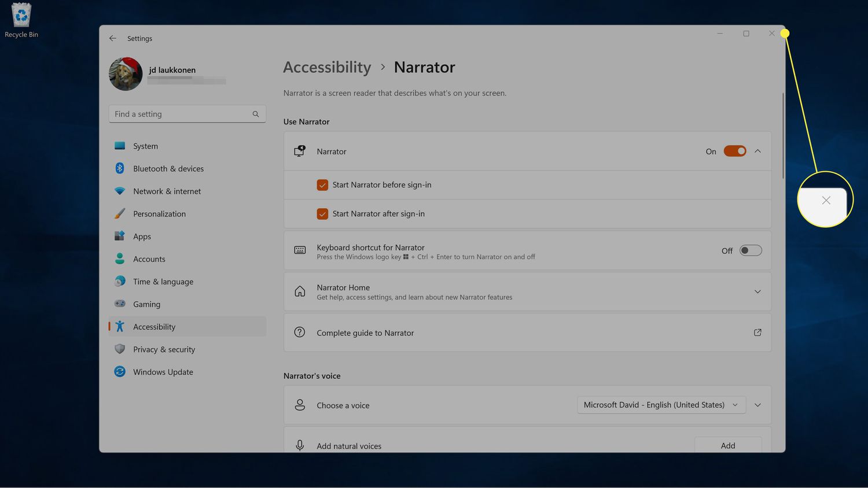The height and width of the screenshot is (488, 868).
Task: Click the Apps grid icon
Action: [120, 236]
